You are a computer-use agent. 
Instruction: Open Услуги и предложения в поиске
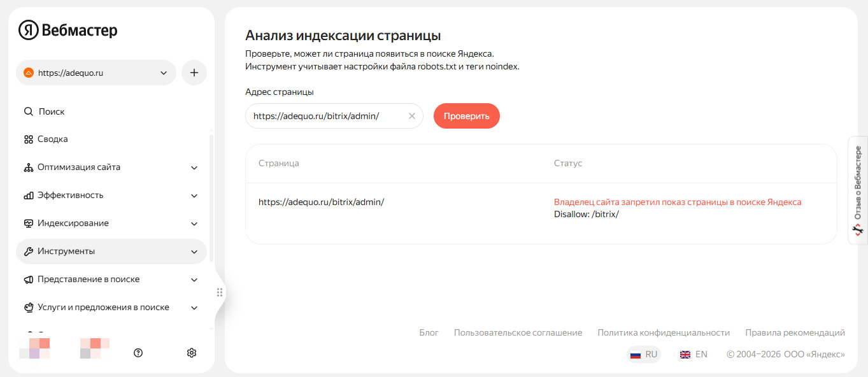tap(111, 308)
